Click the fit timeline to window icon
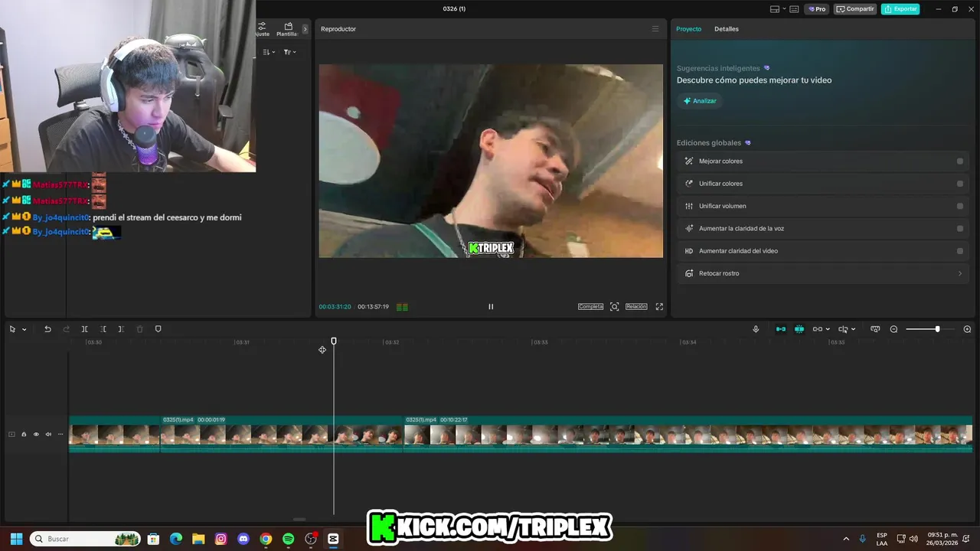 click(x=875, y=329)
